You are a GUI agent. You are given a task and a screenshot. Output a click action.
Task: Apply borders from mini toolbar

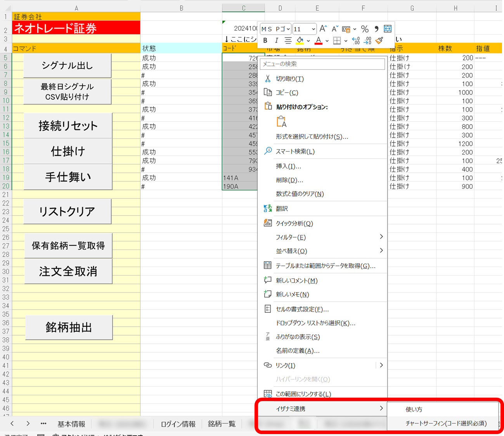[x=337, y=40]
